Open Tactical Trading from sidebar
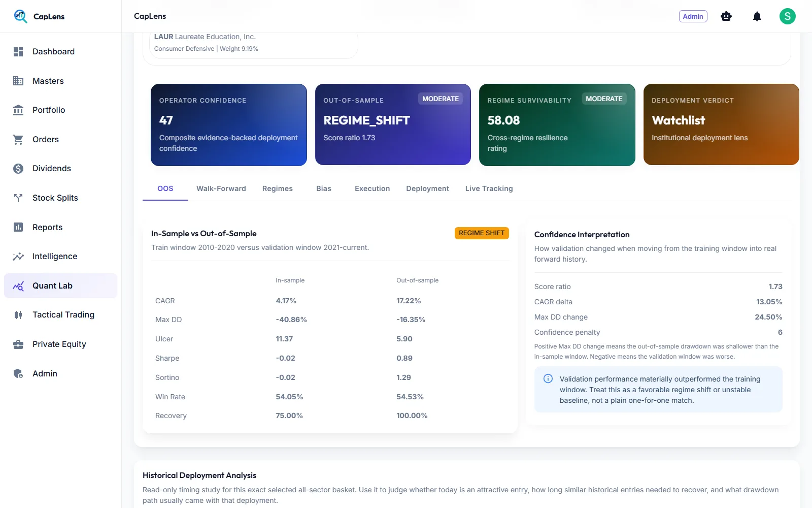 60,315
